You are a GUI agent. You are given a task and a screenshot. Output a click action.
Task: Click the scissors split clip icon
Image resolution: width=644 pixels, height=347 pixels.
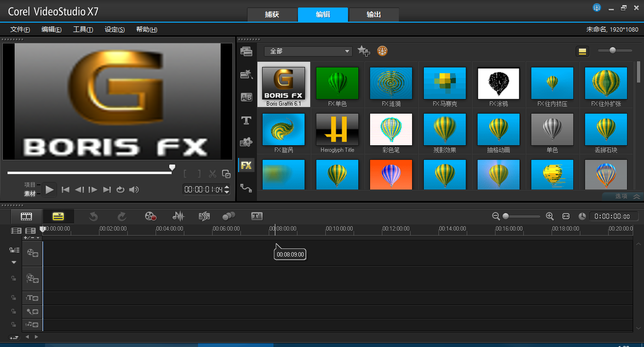tap(213, 174)
